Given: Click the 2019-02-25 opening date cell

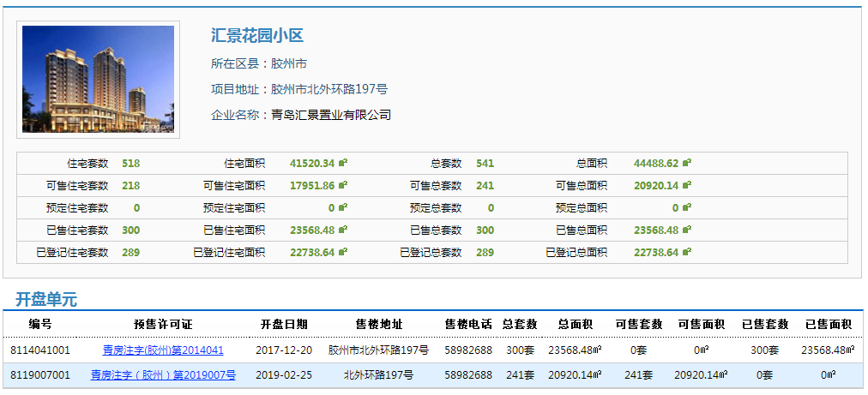Looking at the screenshot, I should [x=284, y=375].
